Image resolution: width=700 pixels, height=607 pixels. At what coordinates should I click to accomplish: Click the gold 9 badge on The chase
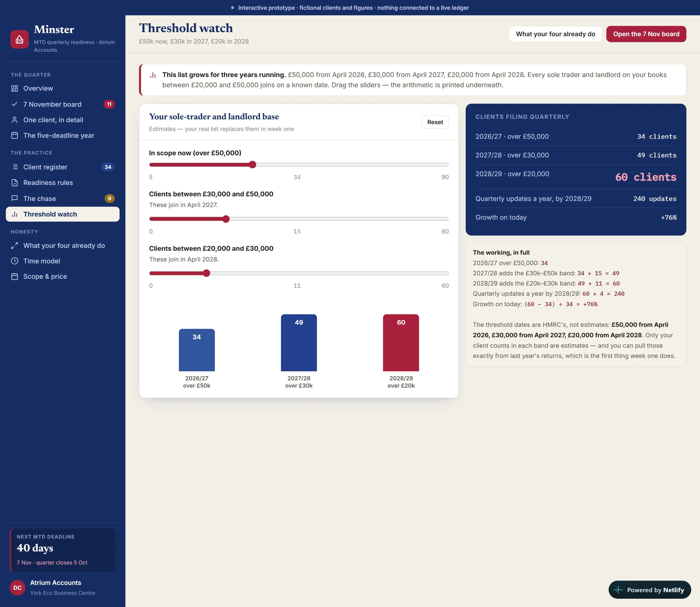tap(109, 199)
